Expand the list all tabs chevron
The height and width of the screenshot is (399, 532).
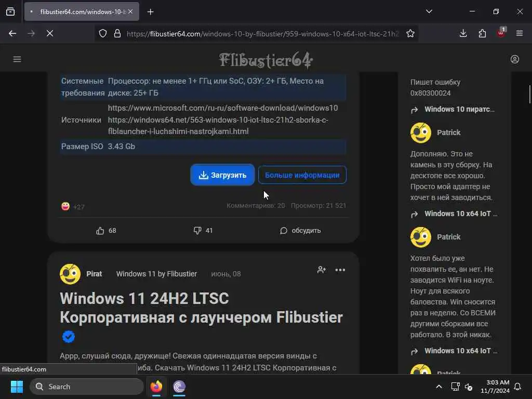coord(429,11)
